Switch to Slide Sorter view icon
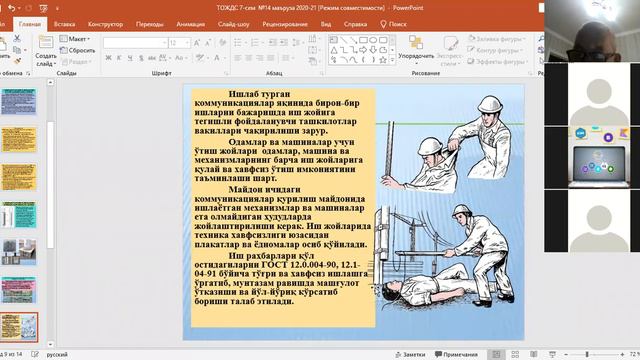640x360 pixels. (x=515, y=354)
